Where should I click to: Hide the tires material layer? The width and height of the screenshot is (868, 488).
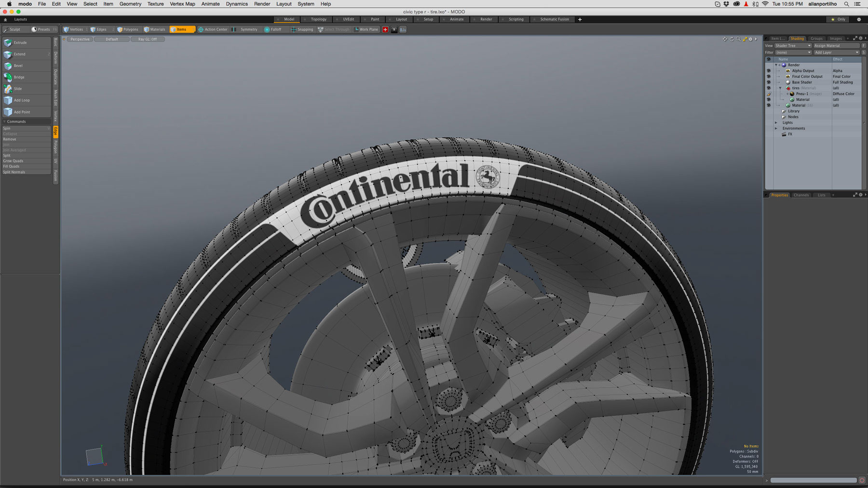(x=769, y=88)
